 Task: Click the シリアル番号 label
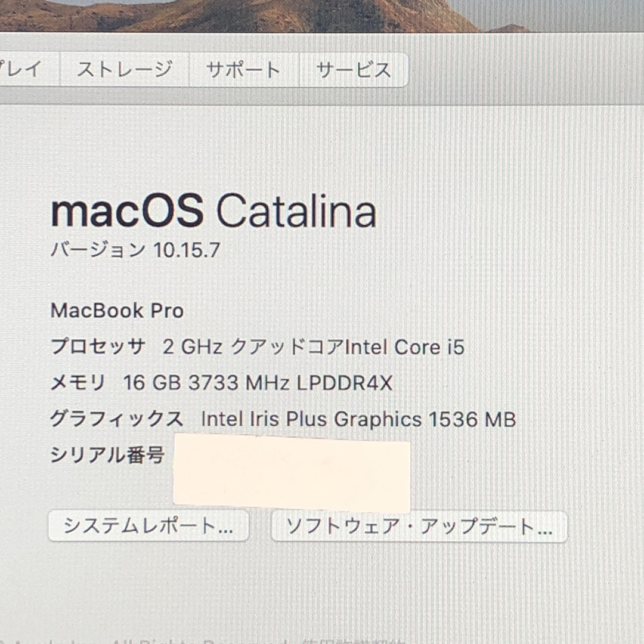107,454
